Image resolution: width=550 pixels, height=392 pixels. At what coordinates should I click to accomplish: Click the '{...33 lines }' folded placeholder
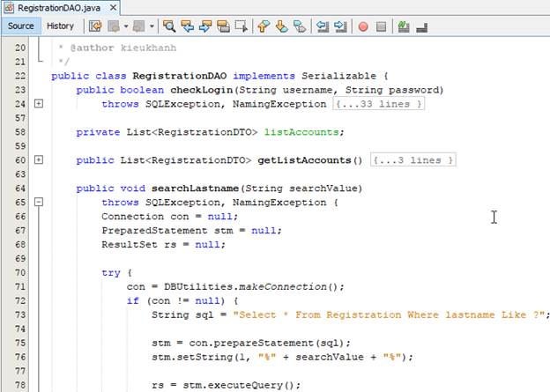pyautogui.click(x=378, y=104)
